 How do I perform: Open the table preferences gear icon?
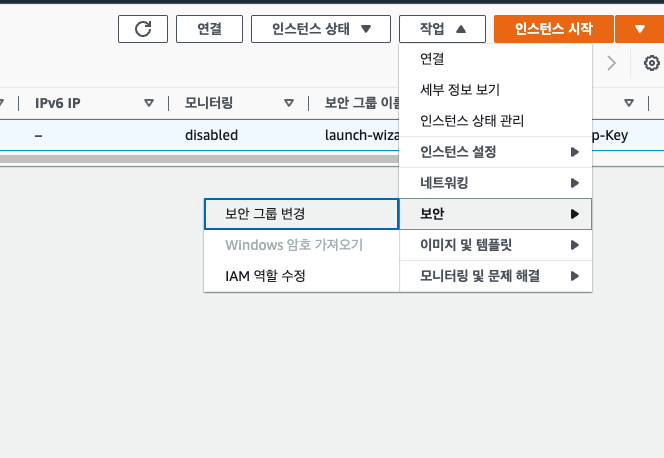tap(651, 63)
